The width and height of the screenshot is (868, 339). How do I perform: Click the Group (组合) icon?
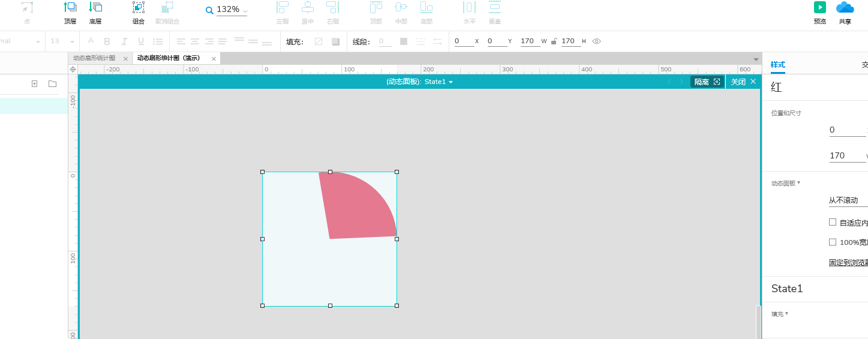pos(139,8)
